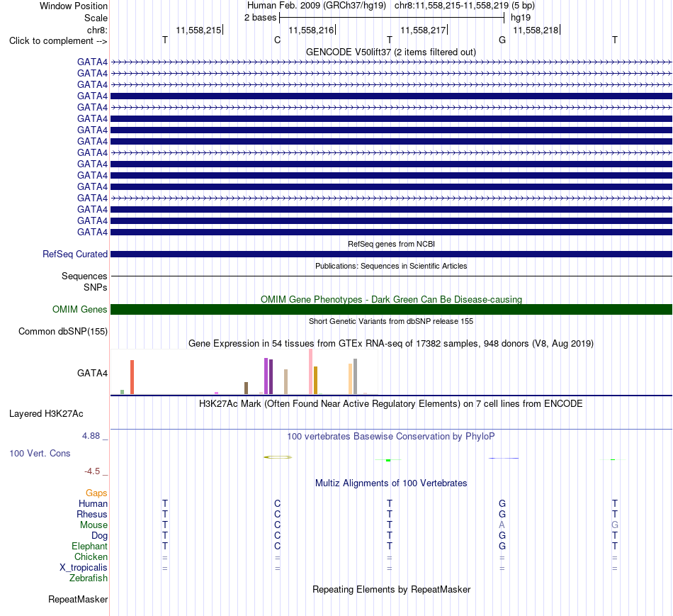Click the dark green OMIM Genes bar
The image size is (673, 616).
point(391,309)
